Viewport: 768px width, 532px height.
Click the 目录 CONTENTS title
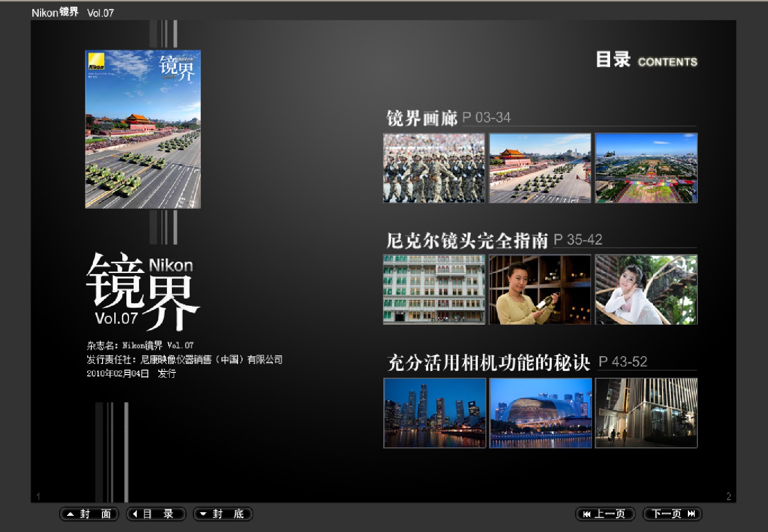click(x=647, y=60)
